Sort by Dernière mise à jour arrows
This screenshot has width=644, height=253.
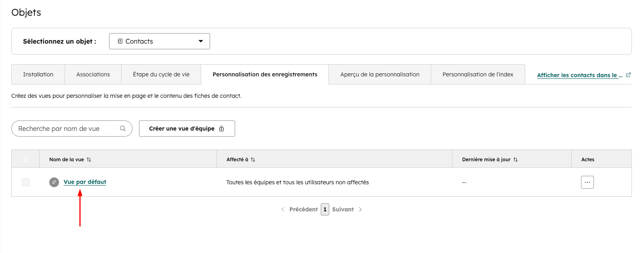(516, 160)
